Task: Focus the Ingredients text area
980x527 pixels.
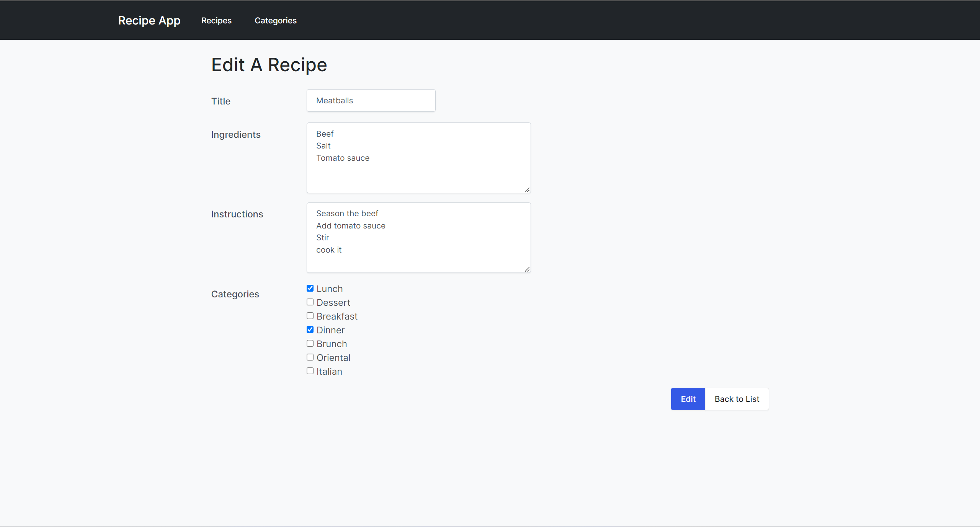Action: click(x=418, y=158)
